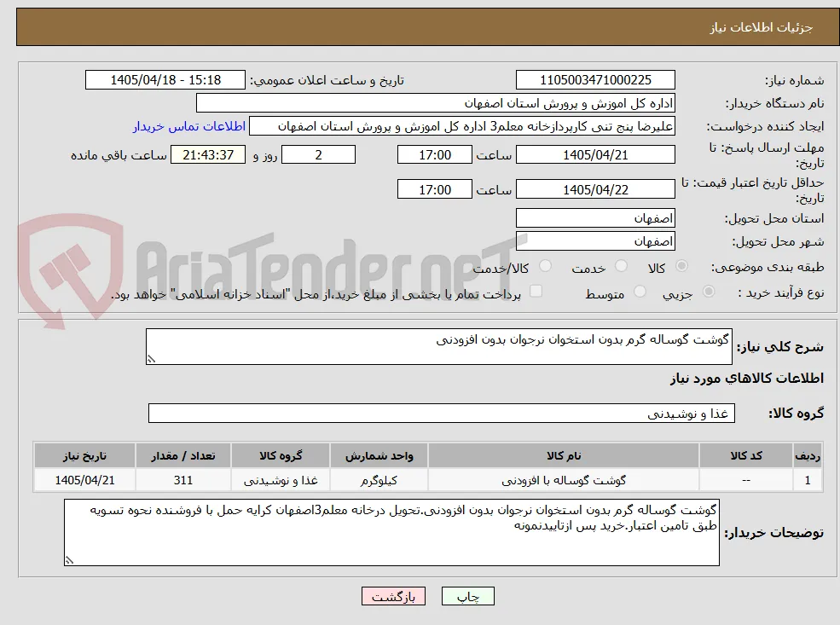840x625 pixels.
Task: Click the need date cell 1405/04/21
Action: tap(84, 480)
